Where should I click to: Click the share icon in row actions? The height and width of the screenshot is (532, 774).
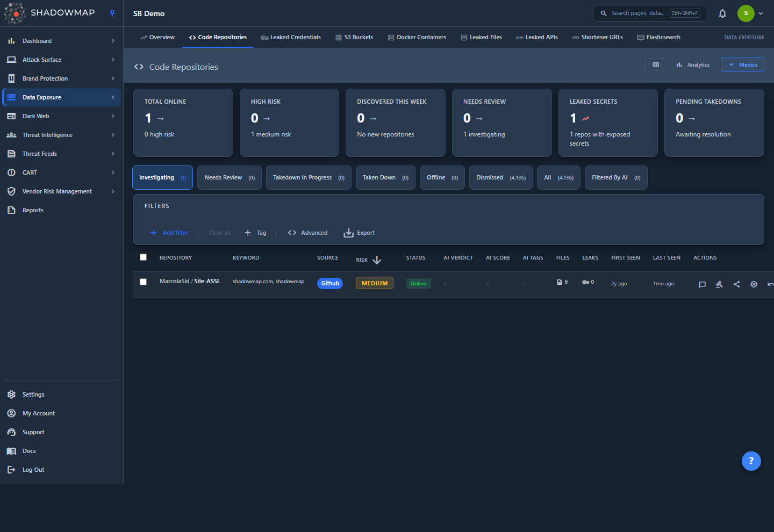[x=736, y=284]
